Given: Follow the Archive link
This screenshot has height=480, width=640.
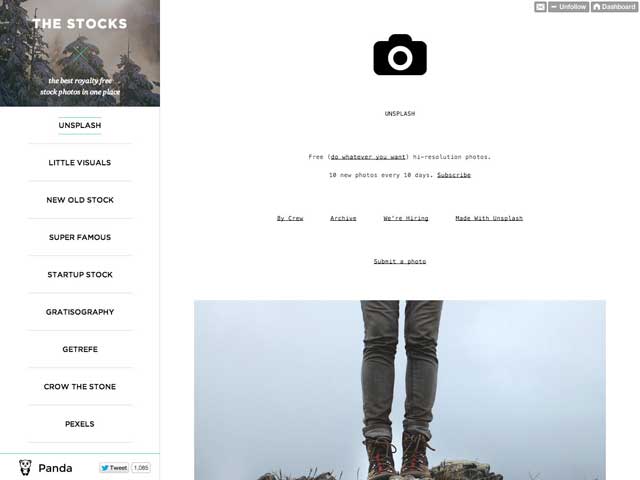Looking at the screenshot, I should coord(343,218).
